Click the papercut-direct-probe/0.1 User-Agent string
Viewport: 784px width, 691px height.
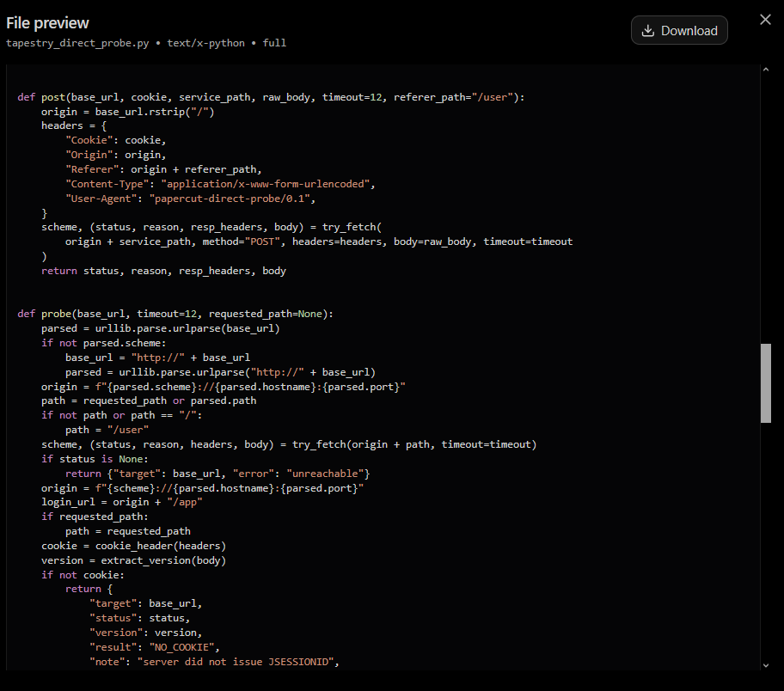[x=230, y=199]
